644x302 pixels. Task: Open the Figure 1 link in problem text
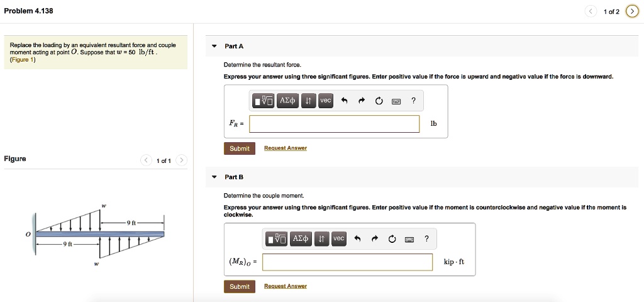[23, 60]
